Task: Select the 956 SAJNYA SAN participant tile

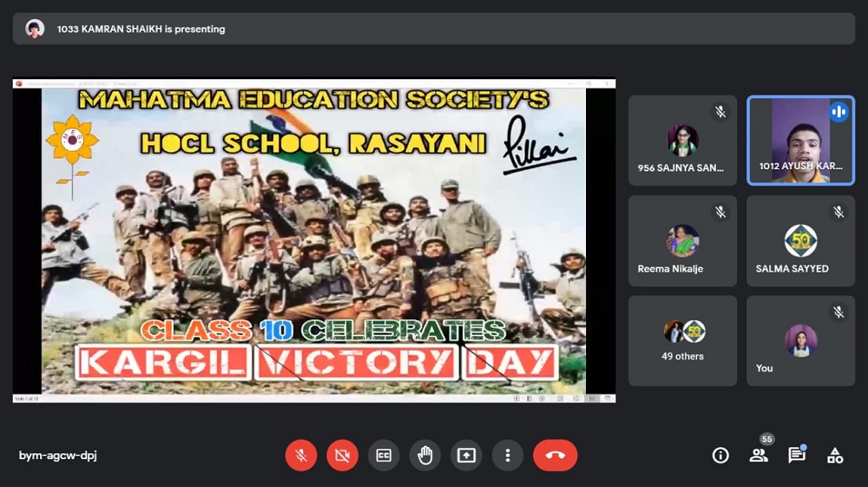Action: [682, 140]
